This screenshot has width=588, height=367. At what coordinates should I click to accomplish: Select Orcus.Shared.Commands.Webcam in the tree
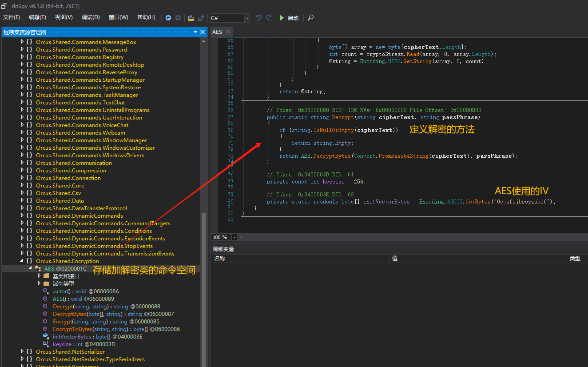80,132
